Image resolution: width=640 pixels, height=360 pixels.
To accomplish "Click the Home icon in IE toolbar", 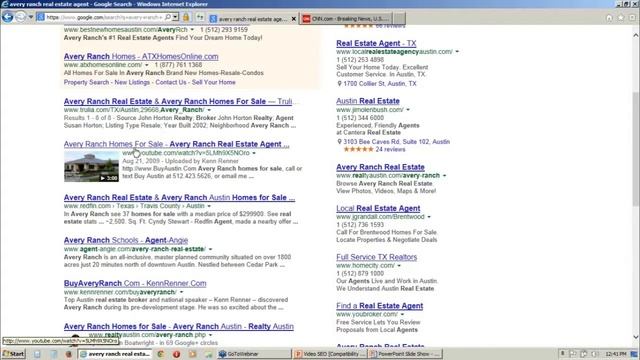I will (x=609, y=18).
